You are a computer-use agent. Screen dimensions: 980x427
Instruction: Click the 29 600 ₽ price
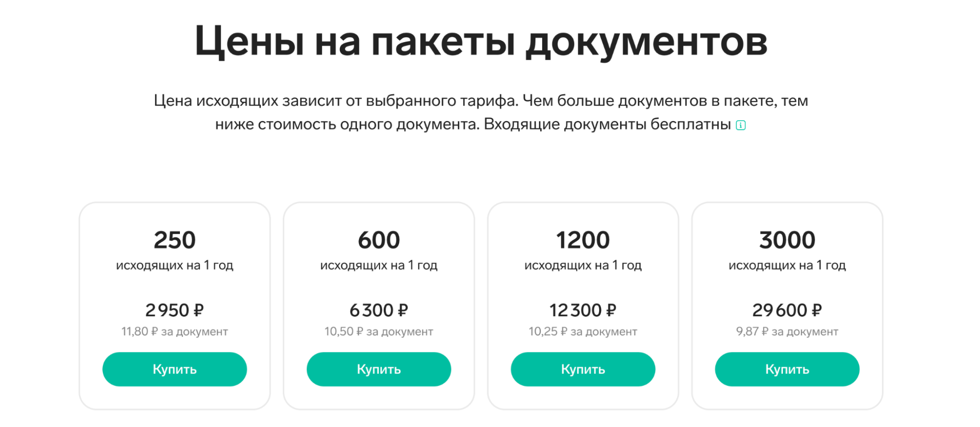click(787, 310)
